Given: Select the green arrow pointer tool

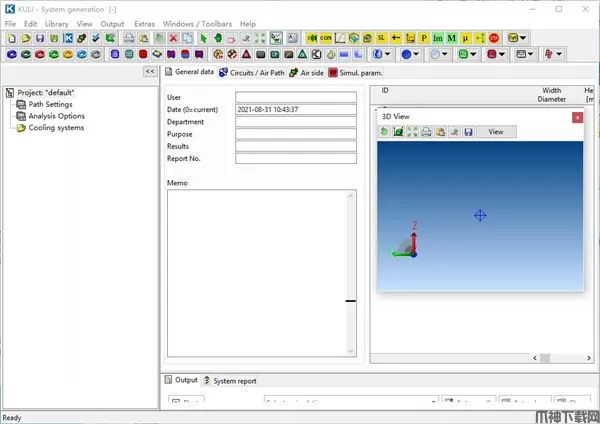Looking at the screenshot, I should [x=203, y=38].
